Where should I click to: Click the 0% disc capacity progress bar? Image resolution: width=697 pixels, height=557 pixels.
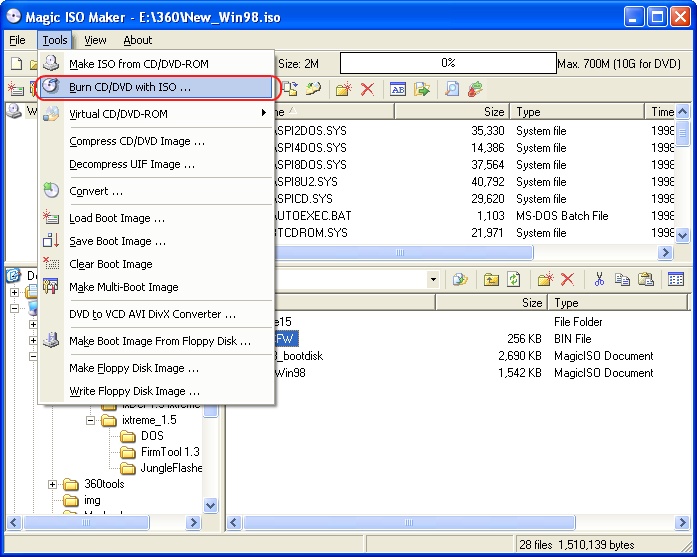coord(448,63)
